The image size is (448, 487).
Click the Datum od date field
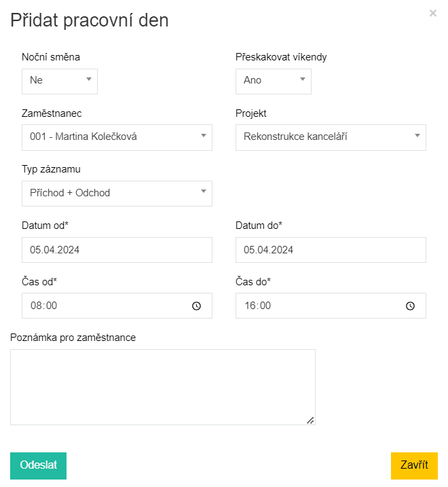(117, 249)
